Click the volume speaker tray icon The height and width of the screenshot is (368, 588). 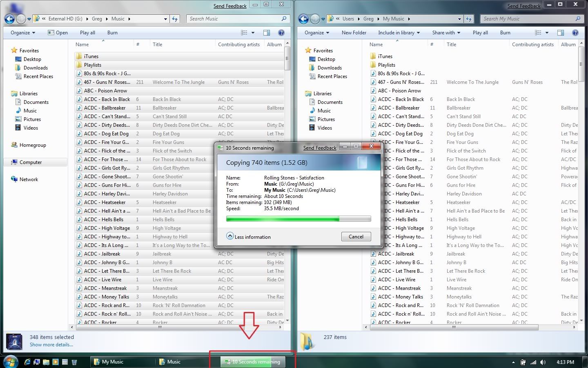click(543, 362)
